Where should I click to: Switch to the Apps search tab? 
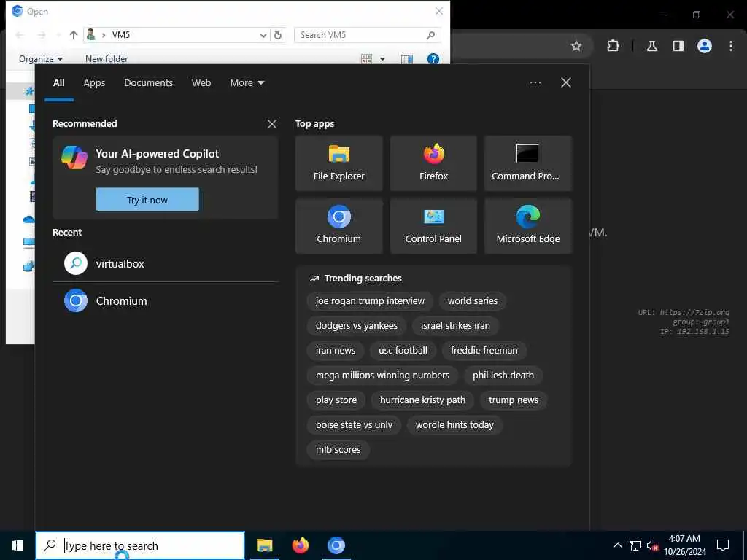click(x=94, y=82)
